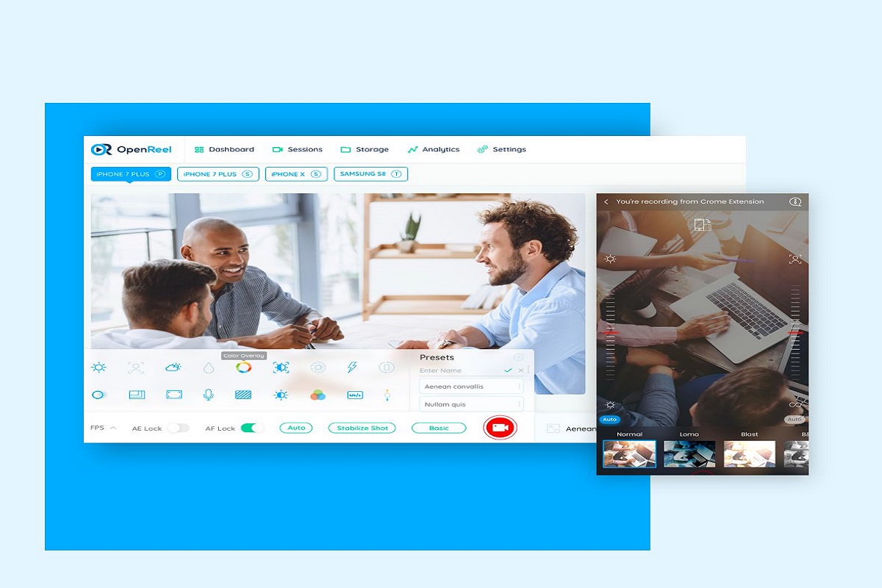Tap the device flip icon on phone panel

tap(702, 225)
